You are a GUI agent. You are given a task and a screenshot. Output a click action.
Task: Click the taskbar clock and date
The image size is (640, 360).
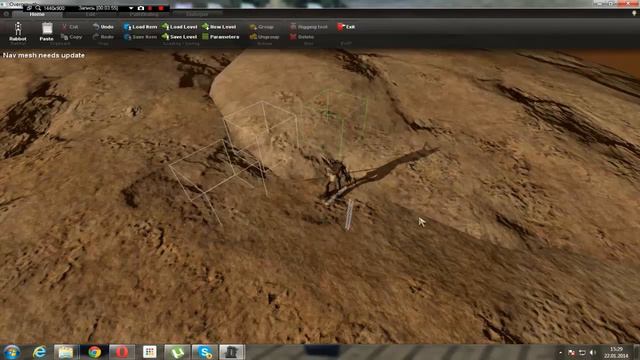(616, 353)
